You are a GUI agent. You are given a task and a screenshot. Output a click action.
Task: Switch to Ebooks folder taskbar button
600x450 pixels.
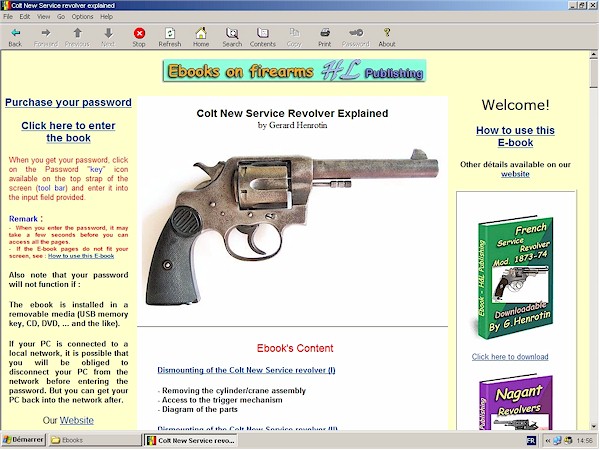point(95,440)
